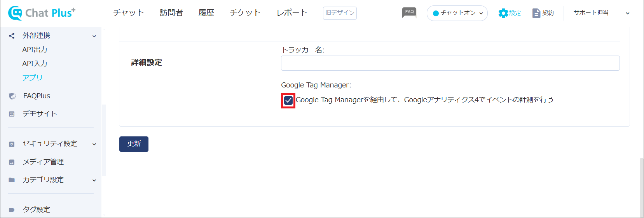Image resolution: width=644 pixels, height=218 pixels.
Task: Click the FAQPlus shield icon
Action: [12, 96]
